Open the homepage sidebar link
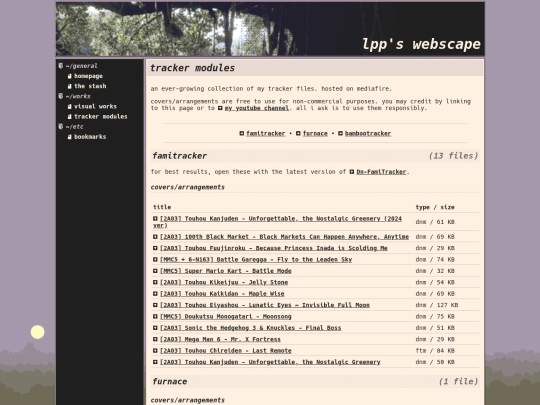Viewport: 540px width, 405px height. (88, 76)
